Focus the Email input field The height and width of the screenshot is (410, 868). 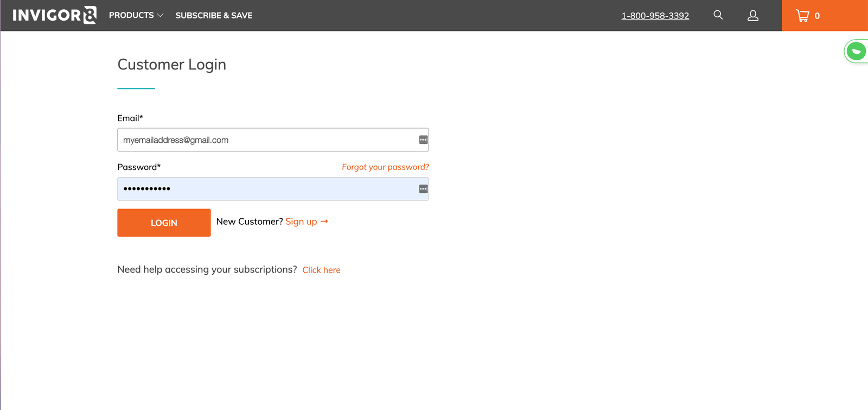coord(266,140)
